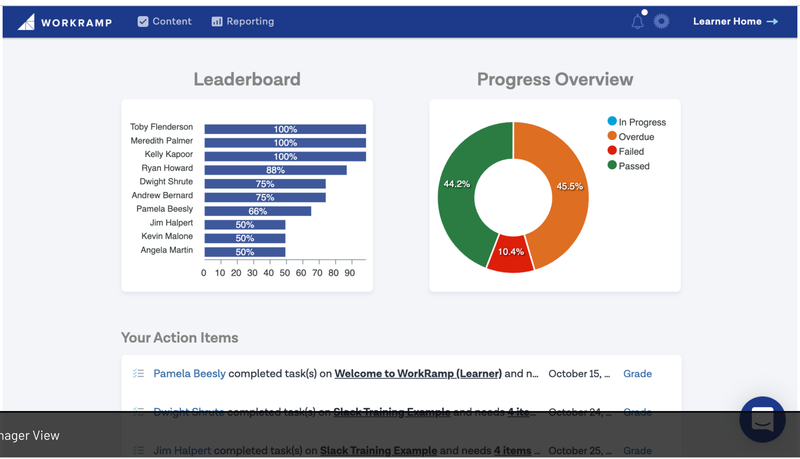This screenshot has width=800, height=459.
Task: Open Welcome to WorkRamp (Learner) link
Action: [418, 373]
